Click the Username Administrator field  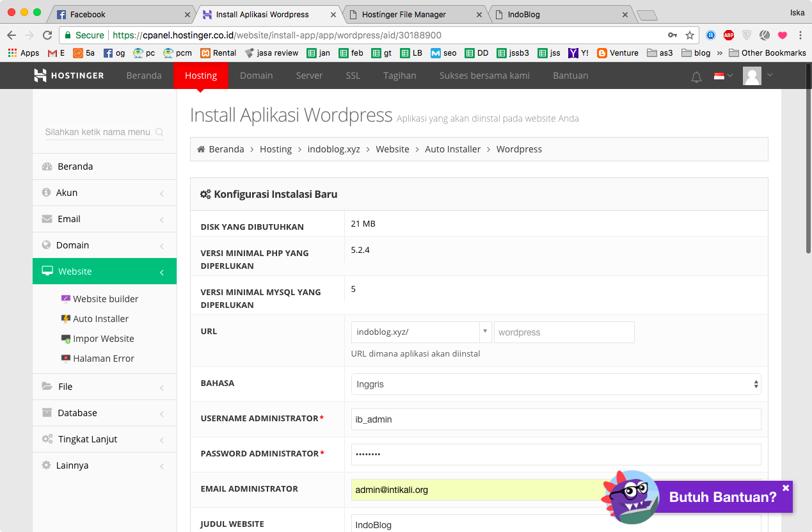(556, 419)
